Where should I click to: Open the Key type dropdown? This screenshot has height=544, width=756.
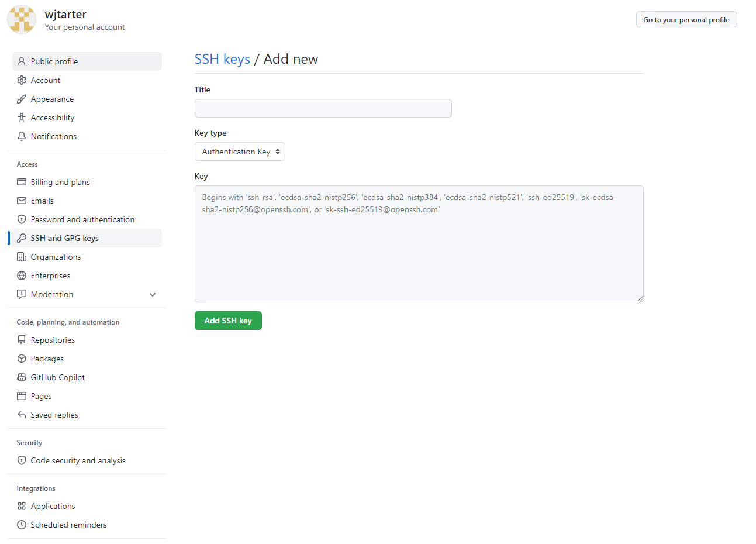pos(240,152)
